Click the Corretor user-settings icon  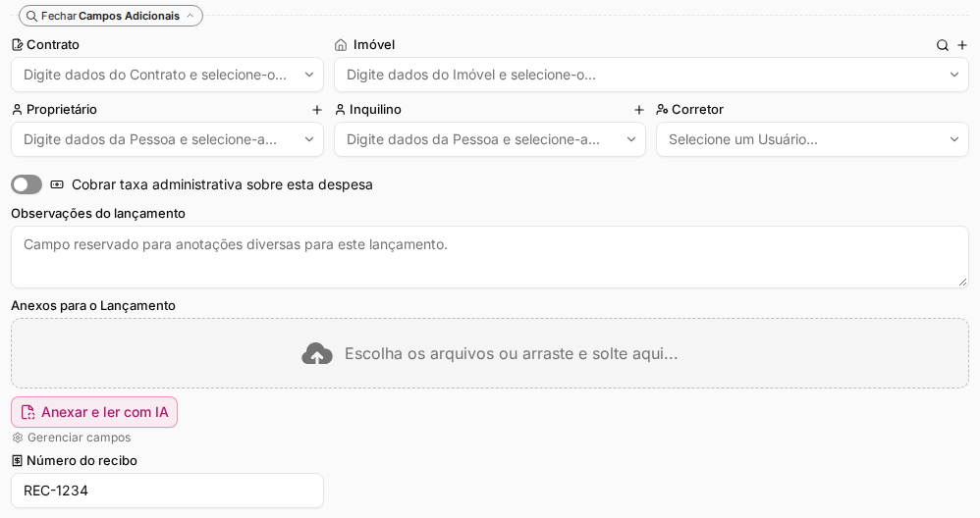(662, 110)
